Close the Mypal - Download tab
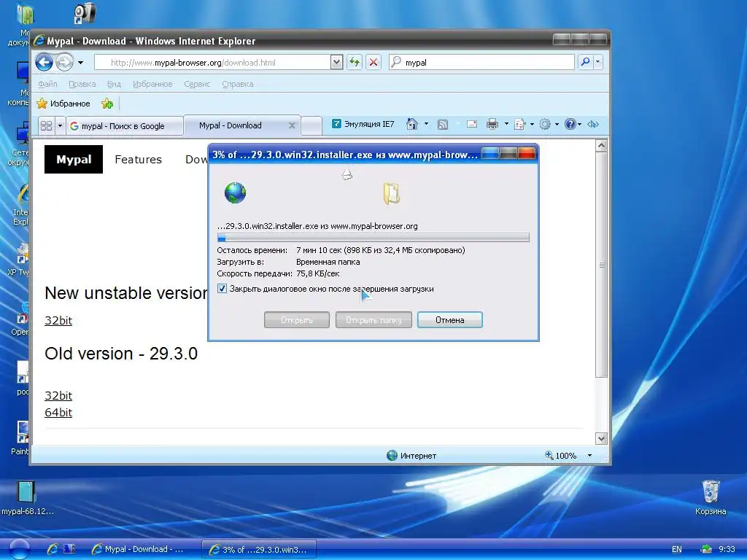The width and height of the screenshot is (747, 560). 292,125
